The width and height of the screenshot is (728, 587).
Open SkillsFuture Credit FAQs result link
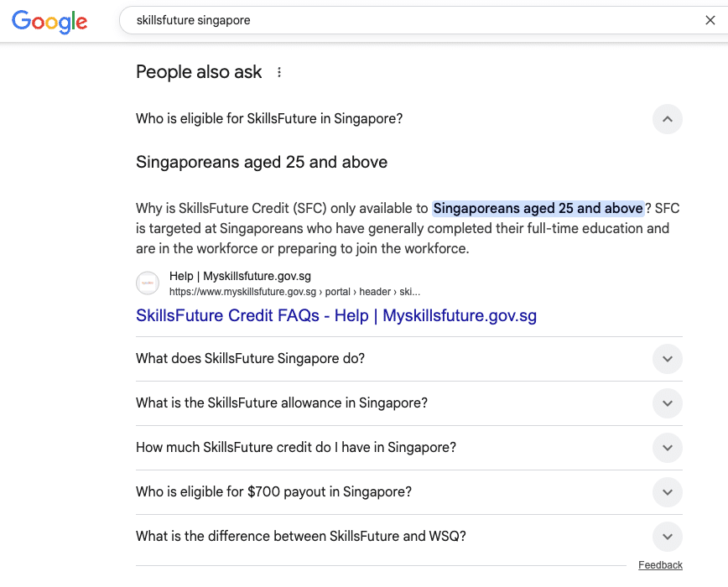(x=336, y=315)
